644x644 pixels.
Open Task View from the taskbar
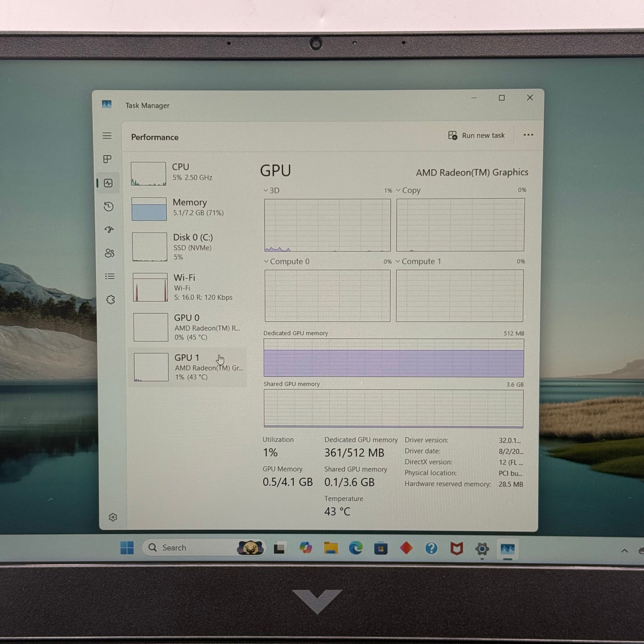pos(279,548)
